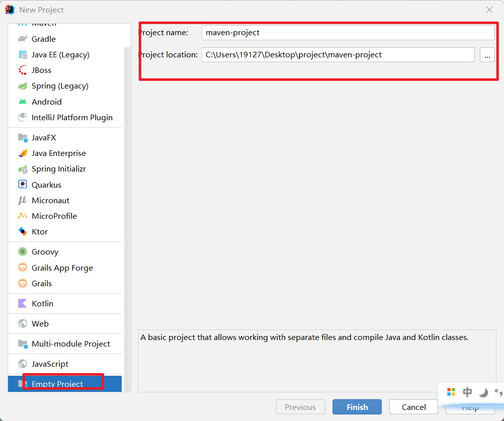Select Empty Project entry
The height and width of the screenshot is (421, 504).
point(65,384)
